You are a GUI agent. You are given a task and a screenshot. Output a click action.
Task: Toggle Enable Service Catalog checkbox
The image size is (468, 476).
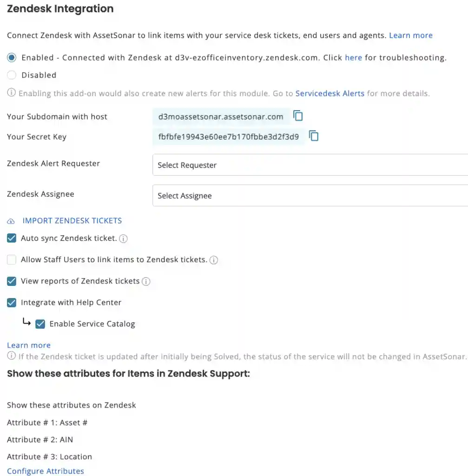40,324
